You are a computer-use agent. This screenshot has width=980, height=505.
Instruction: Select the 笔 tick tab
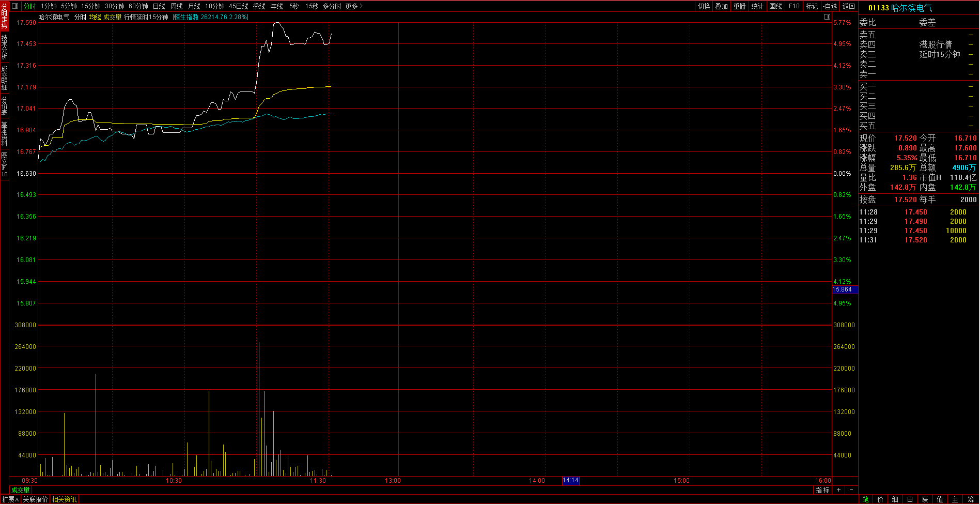(865, 499)
